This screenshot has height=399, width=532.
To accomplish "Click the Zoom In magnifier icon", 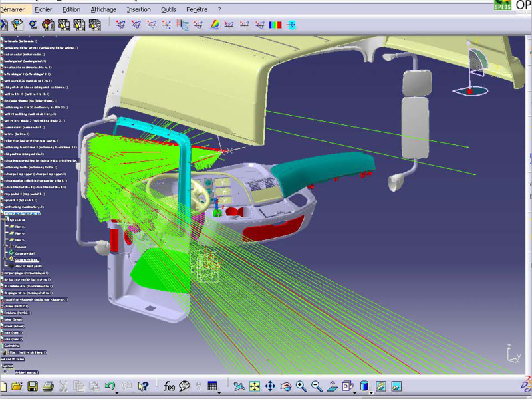I will tap(301, 386).
